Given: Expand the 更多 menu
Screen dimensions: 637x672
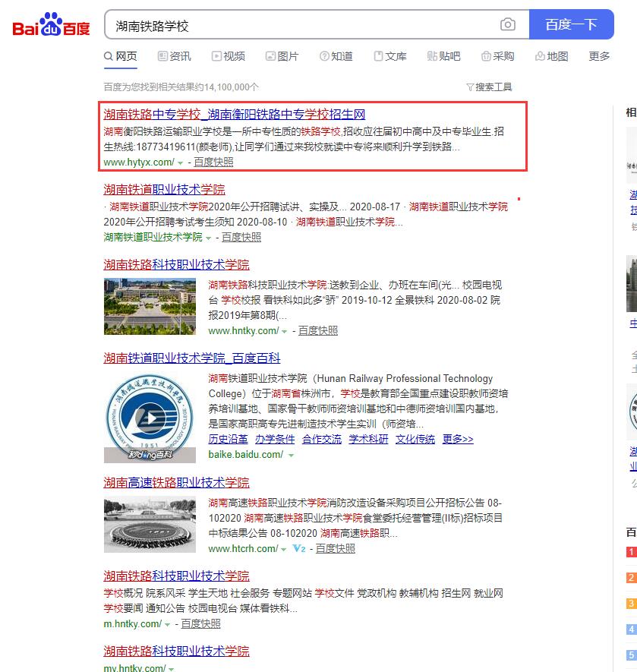Looking at the screenshot, I should (599, 56).
